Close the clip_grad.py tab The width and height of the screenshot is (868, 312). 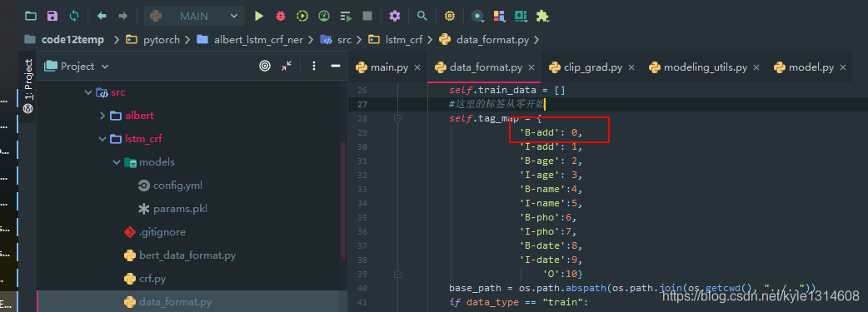pyautogui.click(x=631, y=67)
